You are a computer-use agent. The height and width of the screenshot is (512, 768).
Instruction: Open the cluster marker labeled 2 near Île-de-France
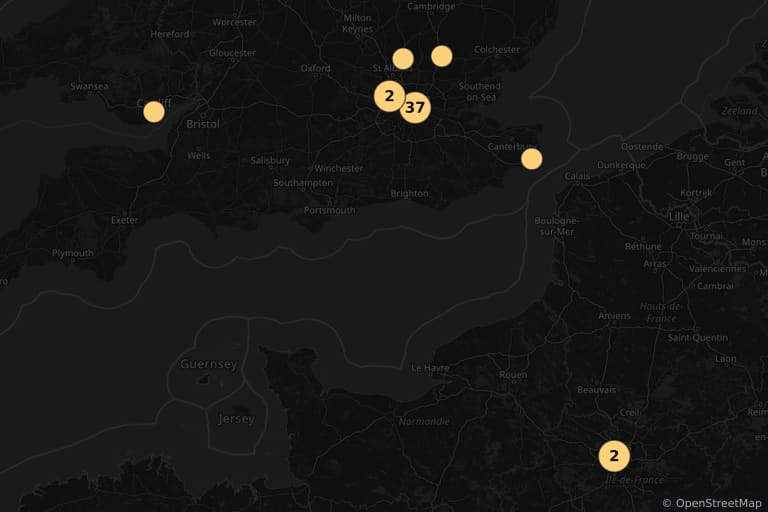[x=614, y=456]
